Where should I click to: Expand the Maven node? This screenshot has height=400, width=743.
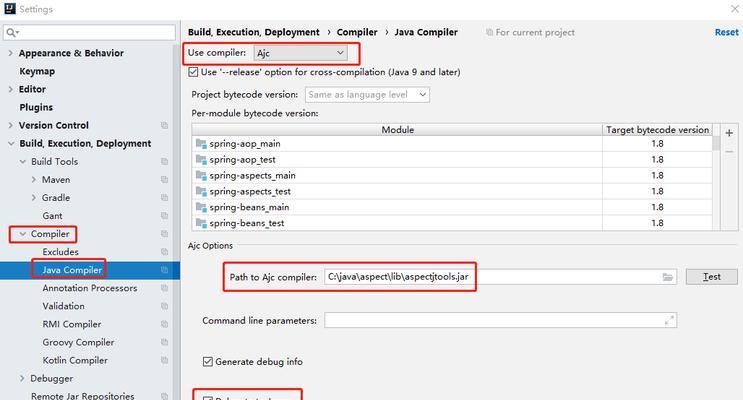[34, 180]
